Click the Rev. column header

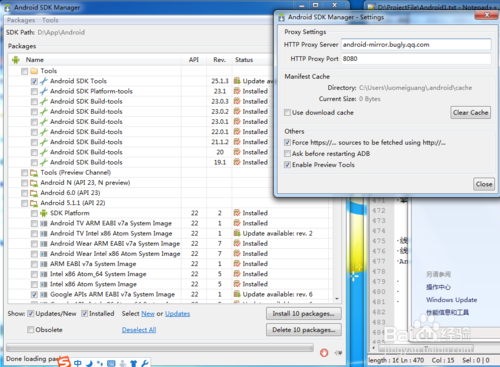click(219, 60)
